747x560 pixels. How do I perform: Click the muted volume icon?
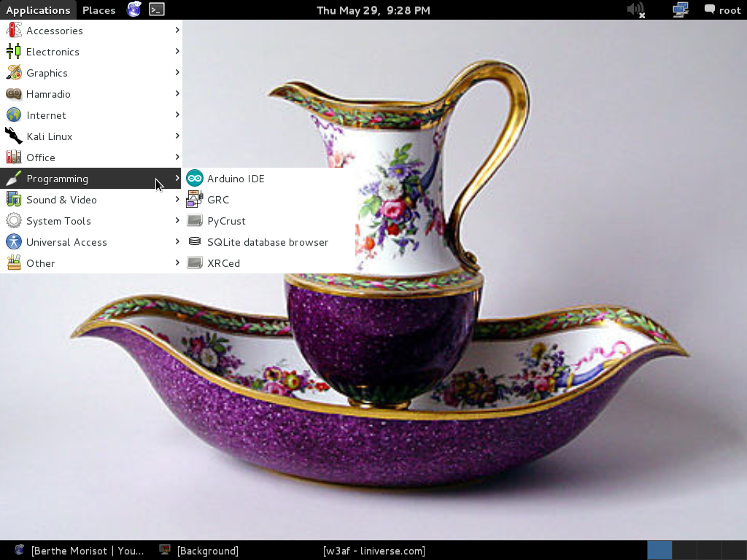[x=636, y=10]
